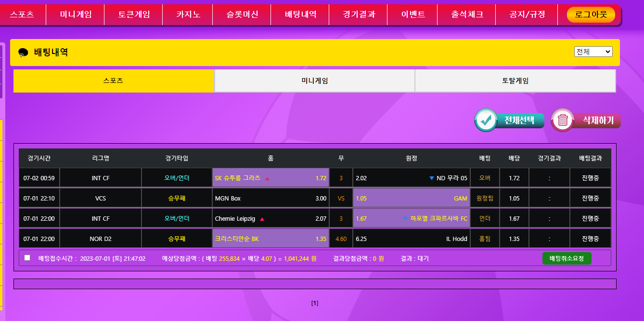Click blue down arrow beside ND 무라 05
644x321 pixels.
point(431,178)
